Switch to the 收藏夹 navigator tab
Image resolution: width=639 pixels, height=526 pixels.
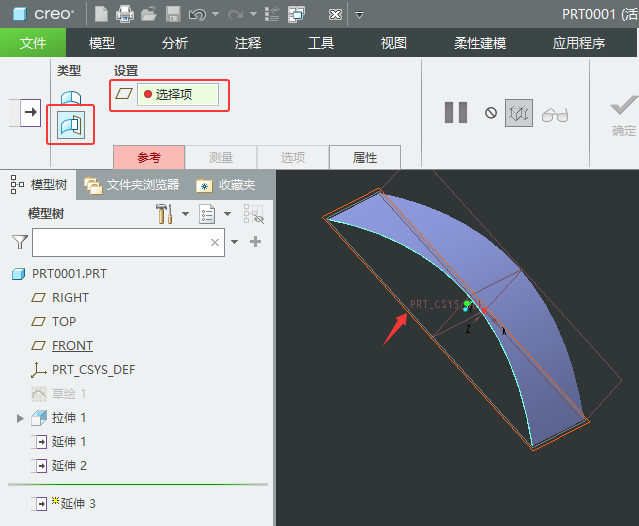point(225,185)
